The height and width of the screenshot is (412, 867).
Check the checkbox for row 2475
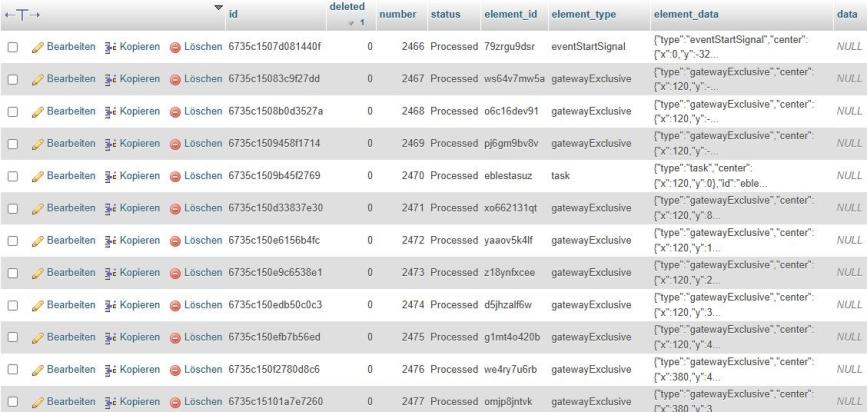click(x=12, y=337)
